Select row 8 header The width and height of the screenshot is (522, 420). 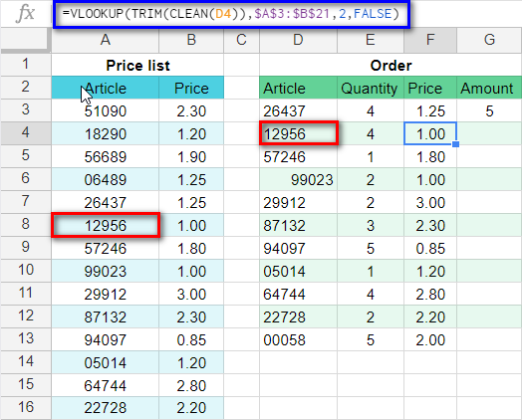[26, 225]
